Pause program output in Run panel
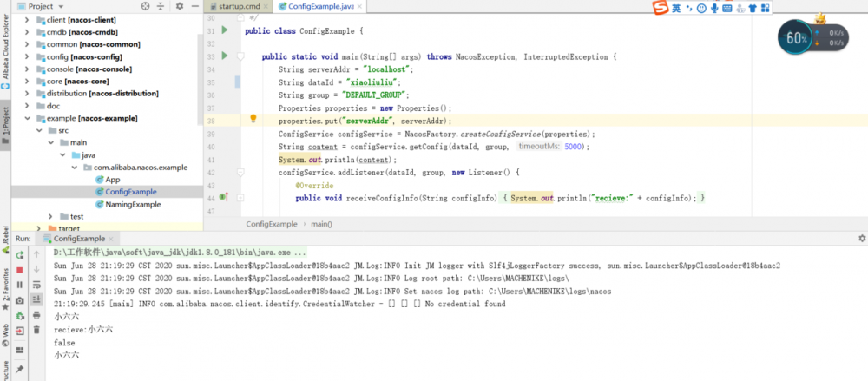The width and height of the screenshot is (868, 381). click(20, 285)
